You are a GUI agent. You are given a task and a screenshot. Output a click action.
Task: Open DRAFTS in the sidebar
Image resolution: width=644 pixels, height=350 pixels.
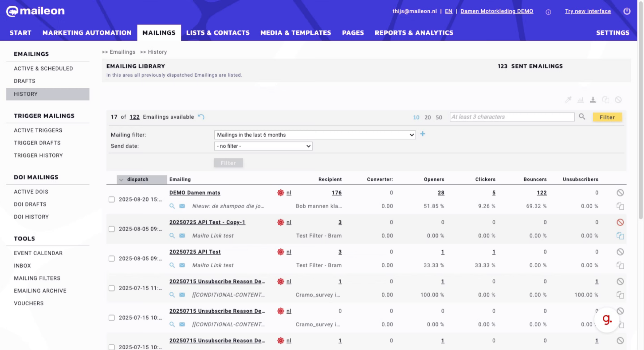24,81
